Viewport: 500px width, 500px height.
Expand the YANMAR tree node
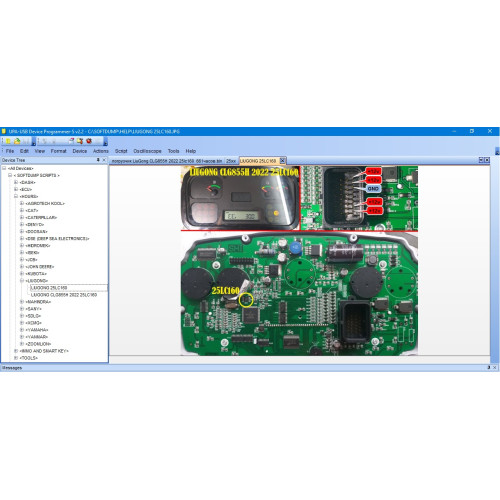(22, 337)
